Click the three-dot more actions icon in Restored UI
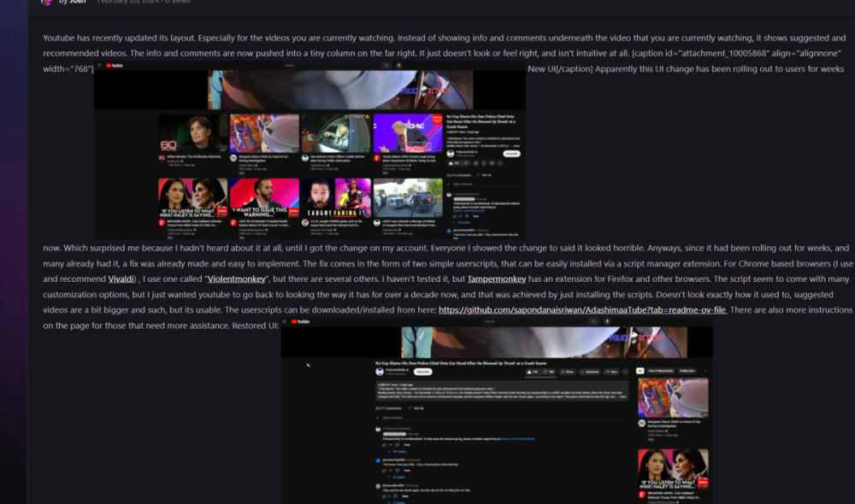The image size is (855, 504). coord(626,372)
